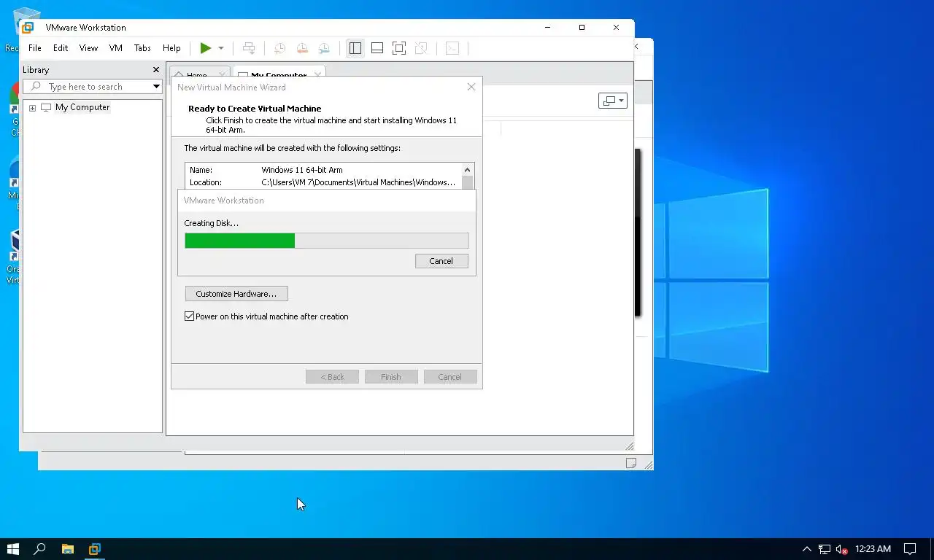Show hidden system tray icons
Viewport: 934px width, 560px height.
coord(806,549)
